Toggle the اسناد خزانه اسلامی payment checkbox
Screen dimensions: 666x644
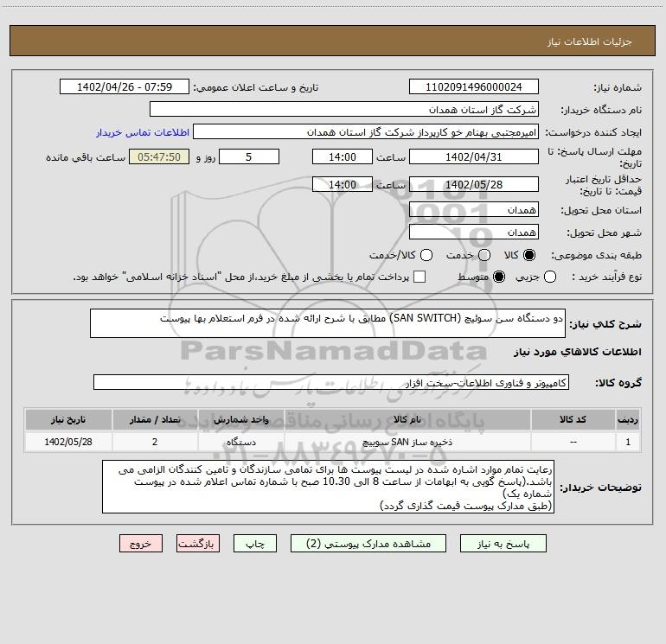tap(419, 277)
